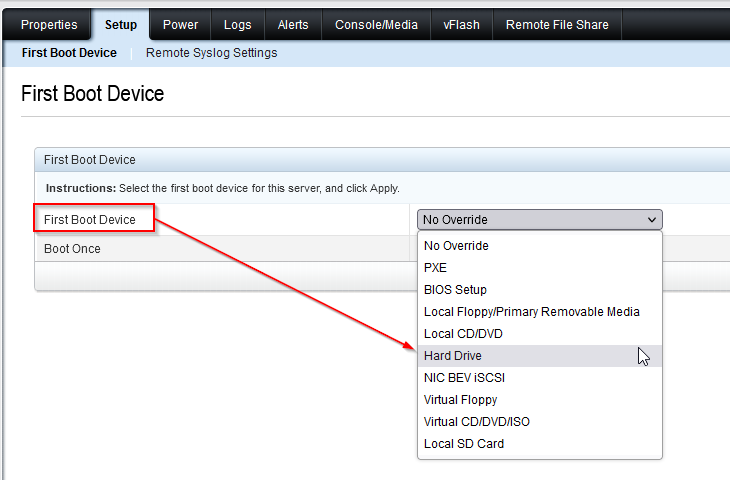Collapse the No Override dropdown arrow
The width and height of the screenshot is (730, 480).
pyautogui.click(x=652, y=220)
